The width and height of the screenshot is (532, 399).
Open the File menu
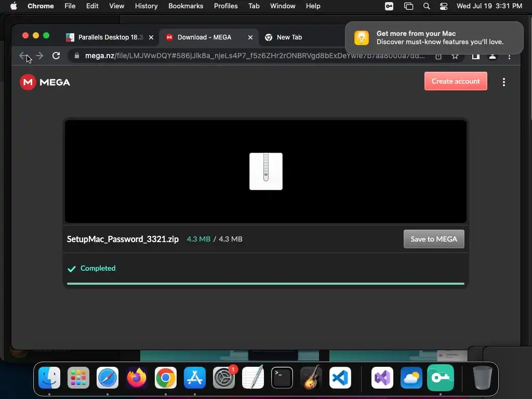[x=70, y=6]
